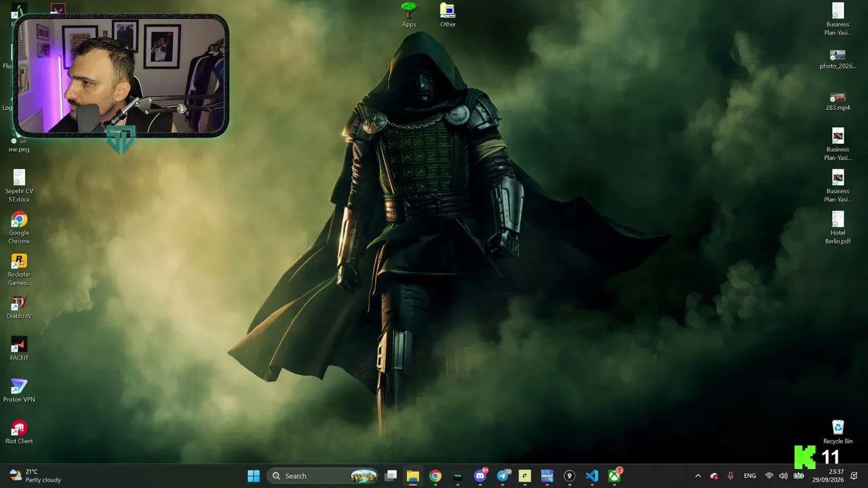The height and width of the screenshot is (488, 868).
Task: Click the taskbar Search box
Action: pos(322,476)
